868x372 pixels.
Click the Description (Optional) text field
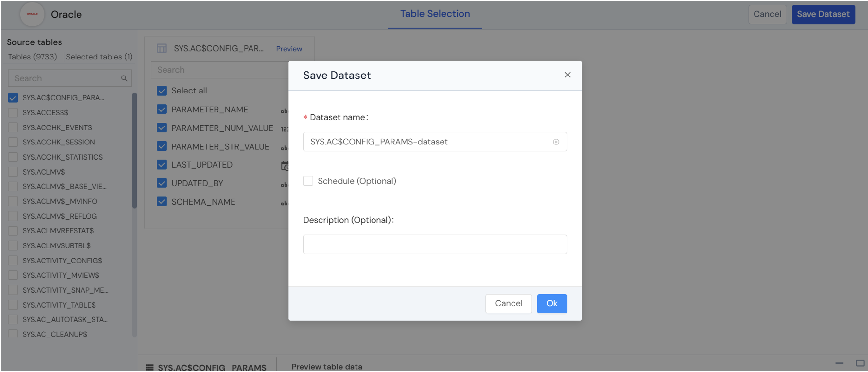[435, 245]
